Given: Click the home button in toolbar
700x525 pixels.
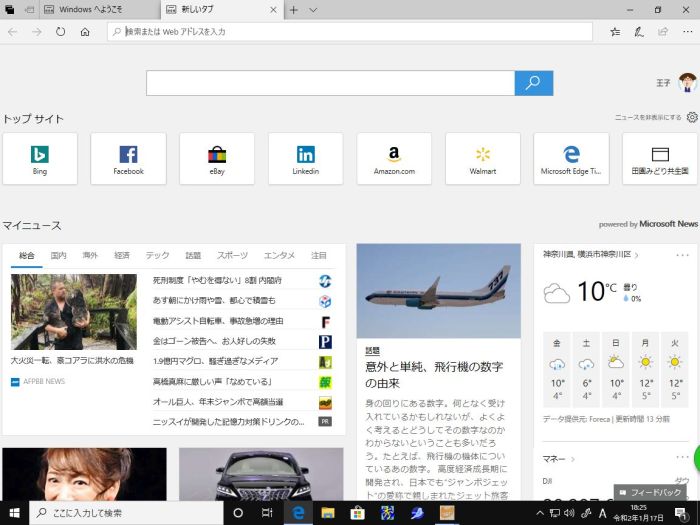Looking at the screenshot, I should tap(85, 32).
